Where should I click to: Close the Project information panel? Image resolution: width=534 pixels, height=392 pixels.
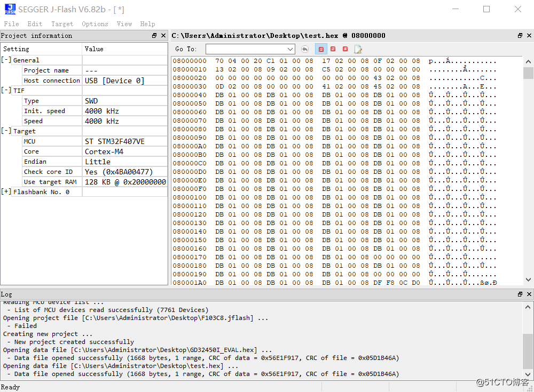click(163, 36)
